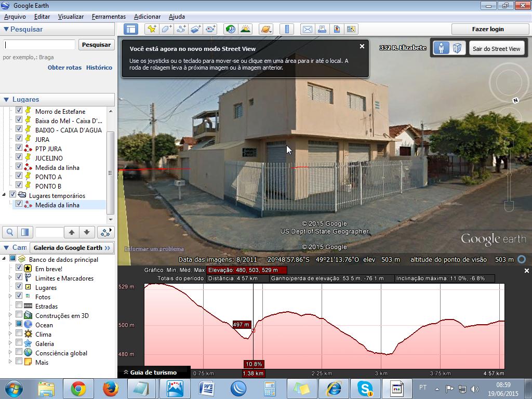Uncheck the JURA placemark checkbox
Image resolution: width=532 pixels, height=399 pixels.
click(x=19, y=138)
